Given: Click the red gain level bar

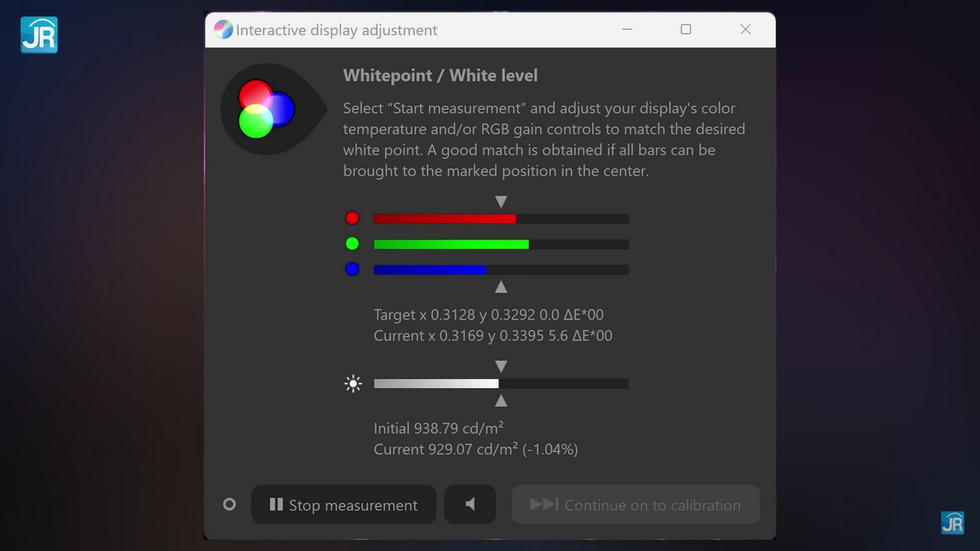Looking at the screenshot, I should (501, 219).
